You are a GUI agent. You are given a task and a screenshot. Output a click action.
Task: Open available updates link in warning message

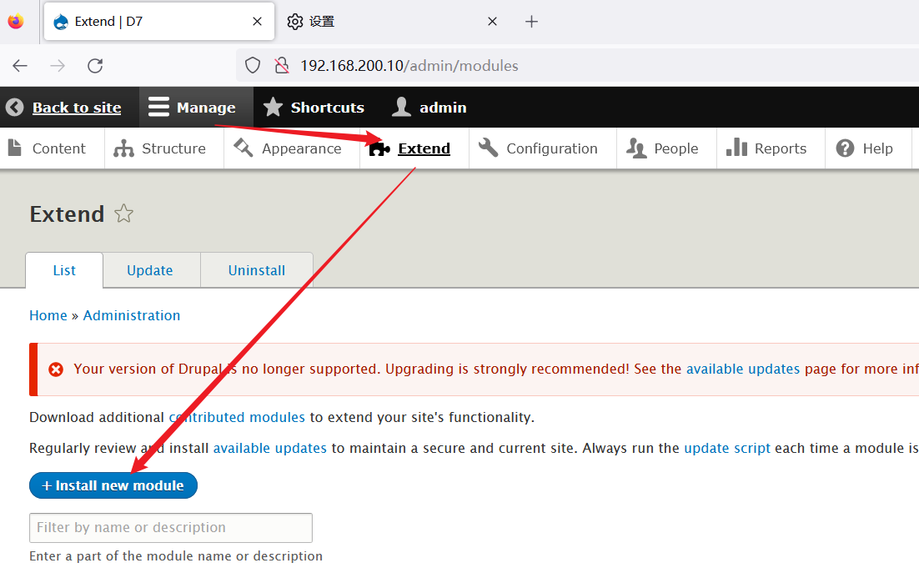tap(743, 369)
